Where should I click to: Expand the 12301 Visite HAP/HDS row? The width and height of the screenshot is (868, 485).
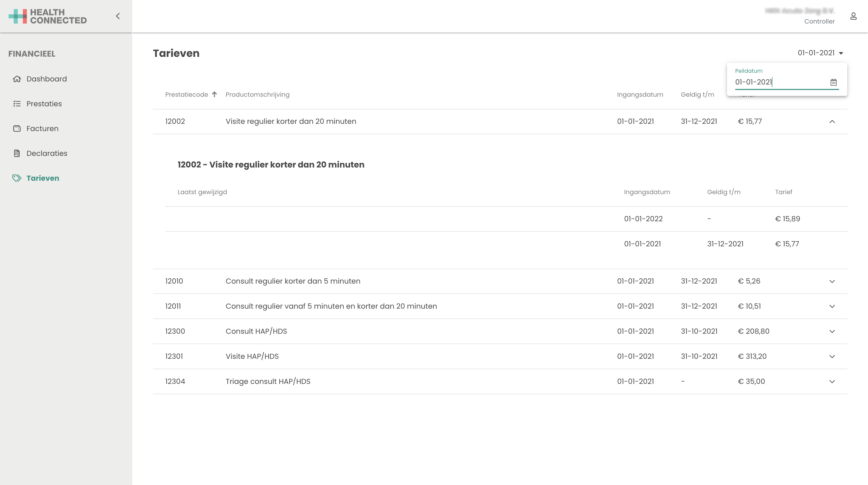tap(832, 357)
